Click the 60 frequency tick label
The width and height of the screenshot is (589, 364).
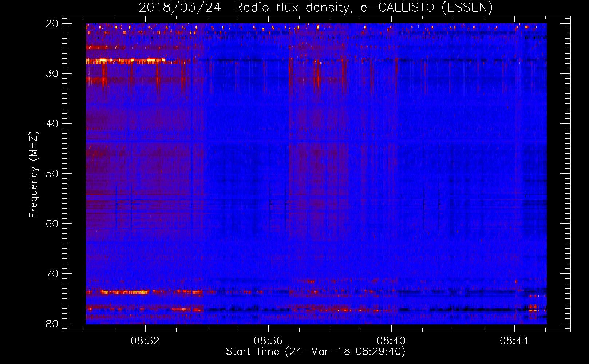tap(52, 224)
